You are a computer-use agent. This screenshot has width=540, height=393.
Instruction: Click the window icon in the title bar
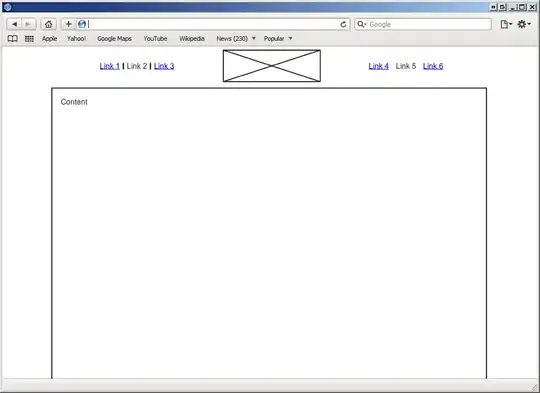point(8,7)
